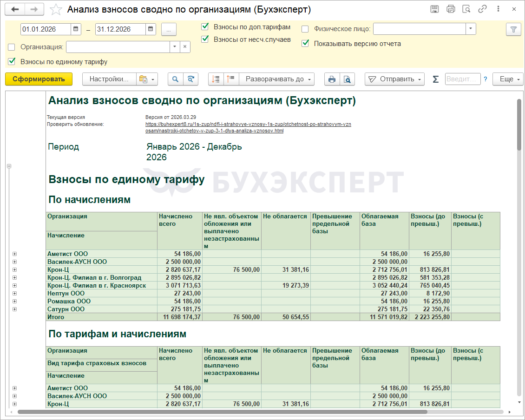Viewport: 525px width, 420px height.
Task: Click the sum sigma icon
Action: coord(435,79)
